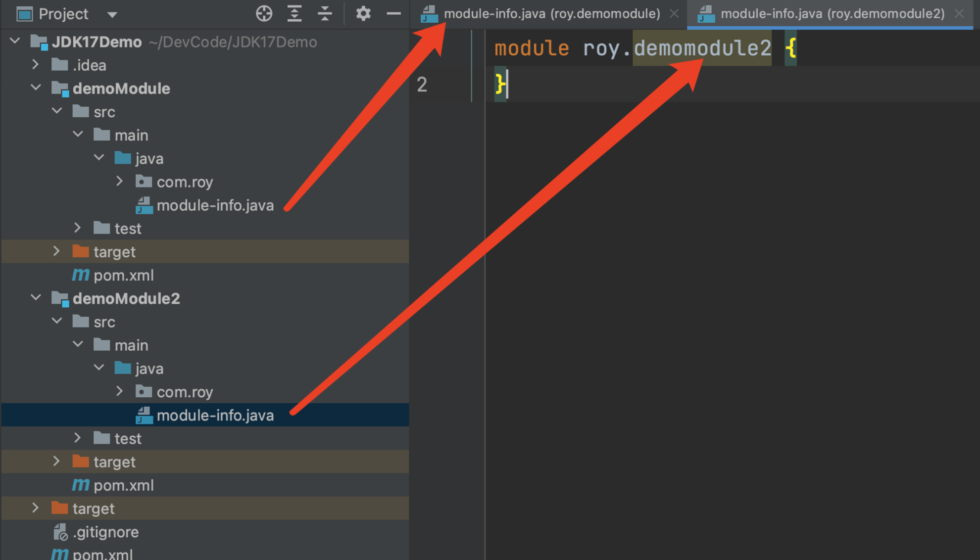Click the demomodule2 identifier in editor
The width and height of the screenshot is (980, 560).
tap(702, 48)
